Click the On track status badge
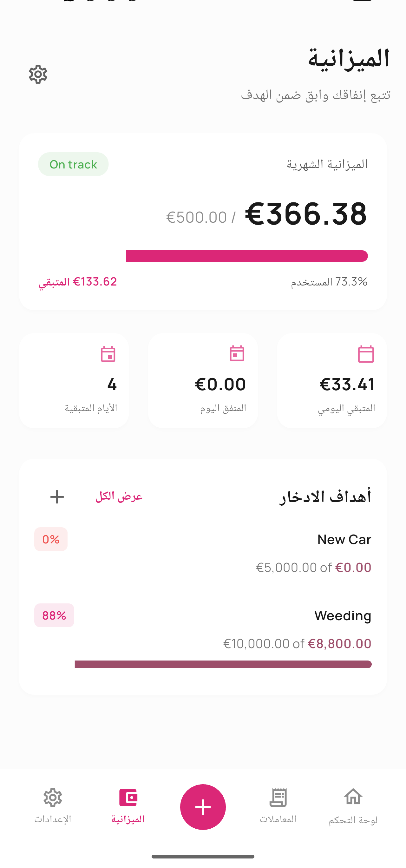This screenshot has width=406, height=868. 73,164
